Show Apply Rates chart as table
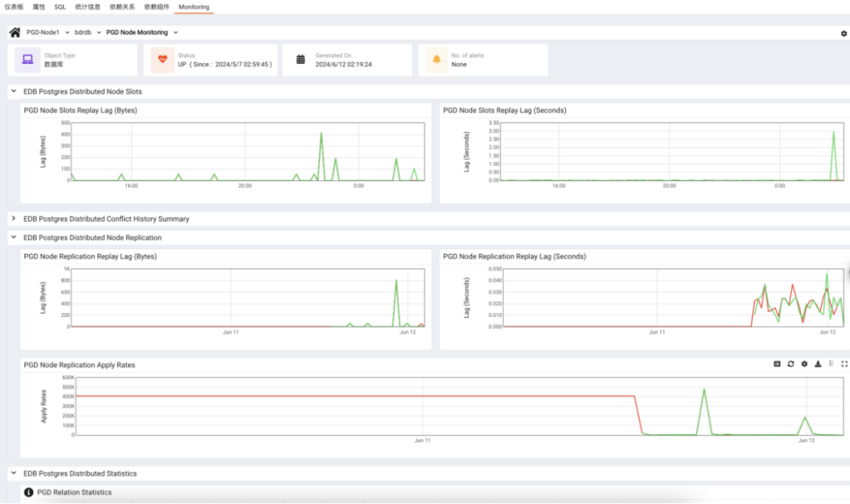Viewport: 850px width, 504px height. click(x=777, y=364)
